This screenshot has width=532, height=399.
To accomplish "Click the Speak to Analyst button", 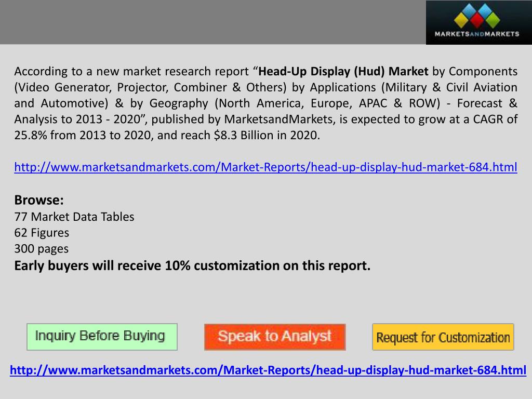I will pos(275,337).
